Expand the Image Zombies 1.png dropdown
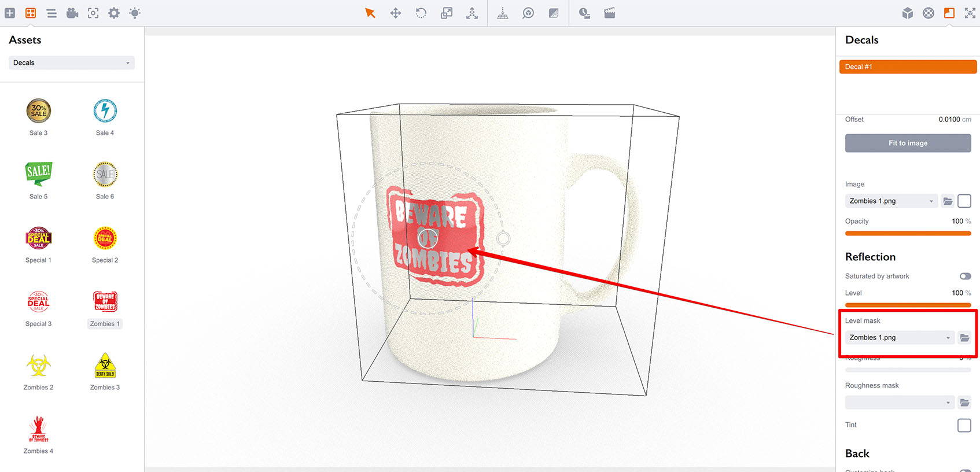980x472 pixels. (891, 201)
